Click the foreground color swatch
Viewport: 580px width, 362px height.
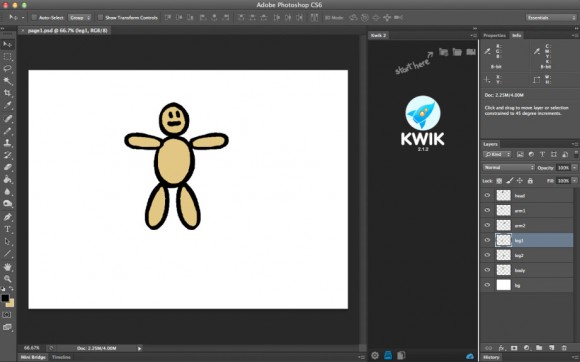click(5, 298)
